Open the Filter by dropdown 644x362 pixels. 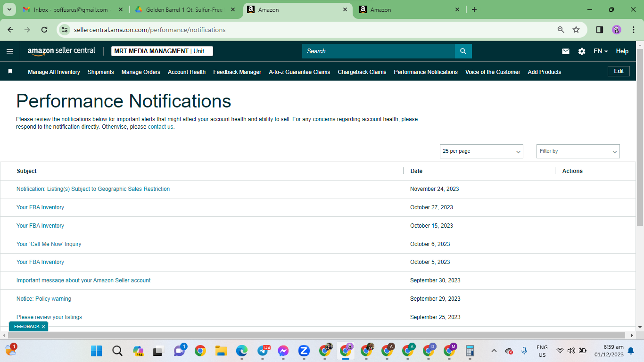tap(578, 151)
